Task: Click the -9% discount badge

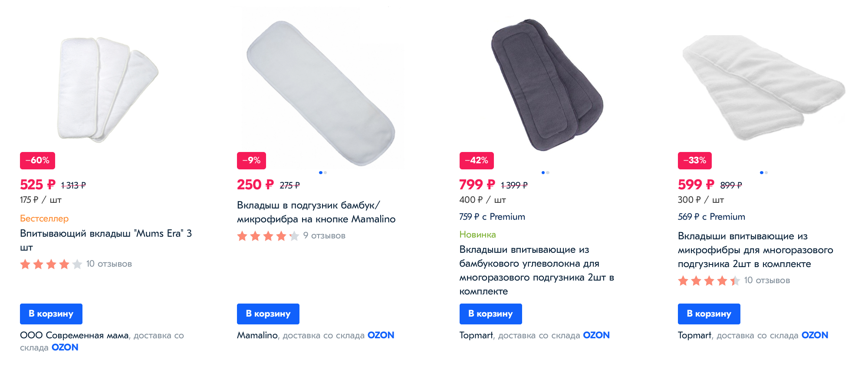Action: [x=251, y=160]
